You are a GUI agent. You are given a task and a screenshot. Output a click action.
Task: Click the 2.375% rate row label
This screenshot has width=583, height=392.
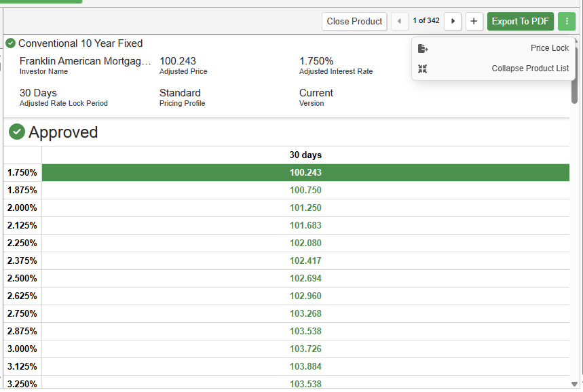click(22, 261)
